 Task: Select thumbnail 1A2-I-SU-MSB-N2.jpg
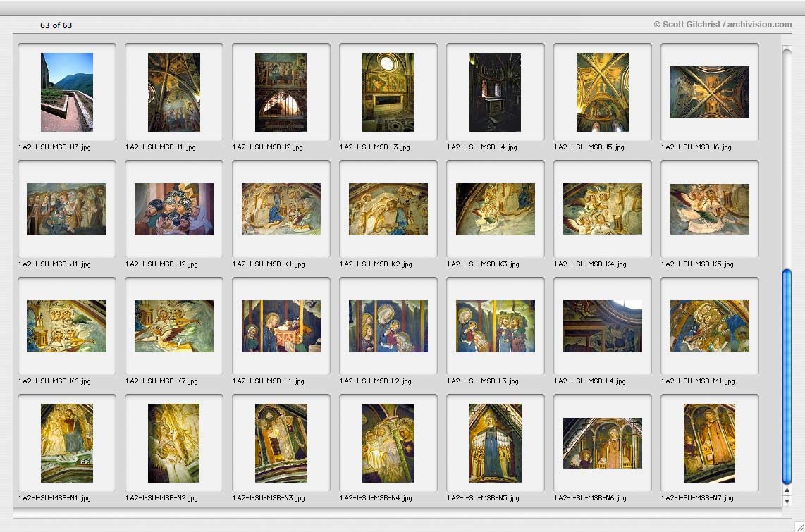[174, 443]
